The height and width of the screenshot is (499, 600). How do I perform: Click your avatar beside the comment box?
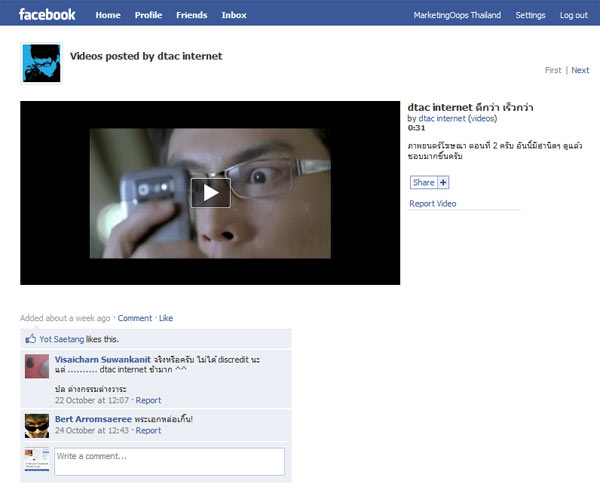coord(37,459)
